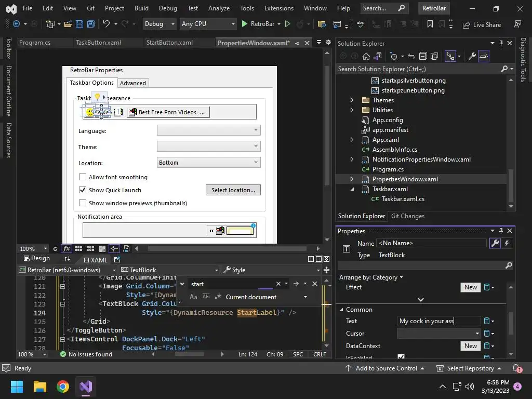Click Live Share button

(482, 25)
